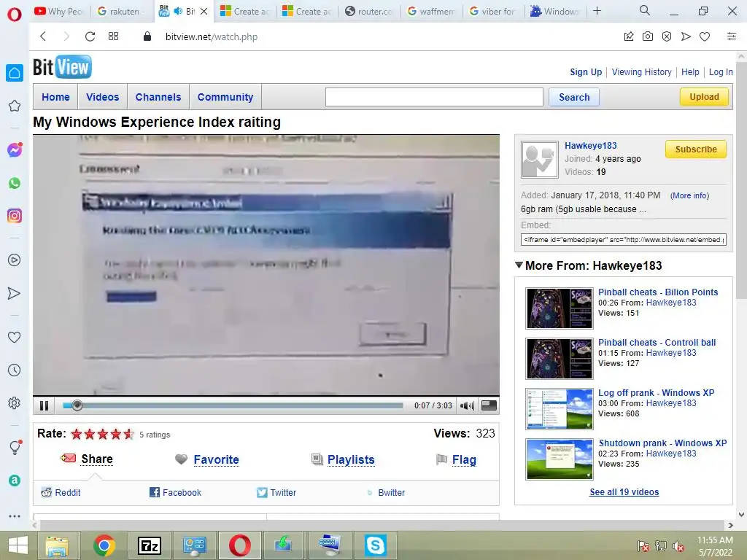Collapse More From: Hawkeye183 section

pos(519,265)
